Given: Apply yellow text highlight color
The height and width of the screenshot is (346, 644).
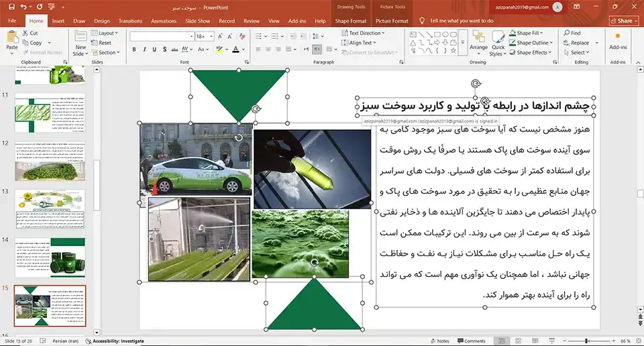Looking at the screenshot, I should [220, 49].
